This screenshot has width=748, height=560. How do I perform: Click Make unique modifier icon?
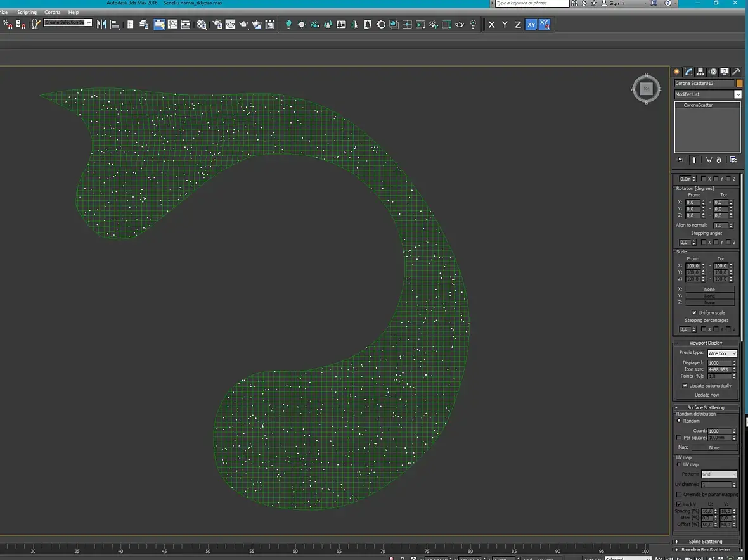(709, 160)
